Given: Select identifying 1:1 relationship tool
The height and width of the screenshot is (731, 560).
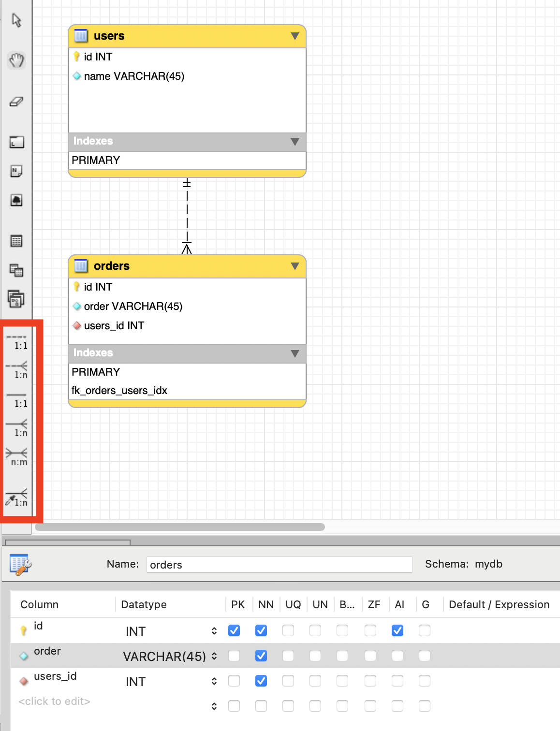Looking at the screenshot, I should tap(17, 400).
